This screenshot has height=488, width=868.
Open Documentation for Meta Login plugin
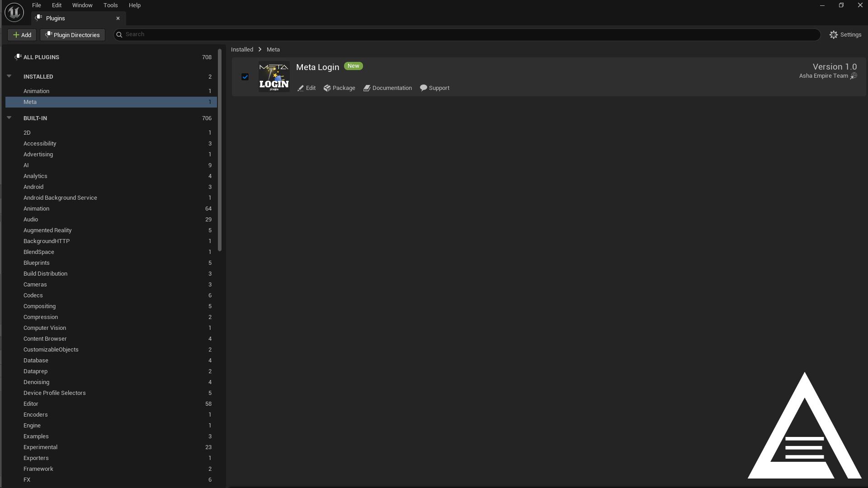coord(387,88)
